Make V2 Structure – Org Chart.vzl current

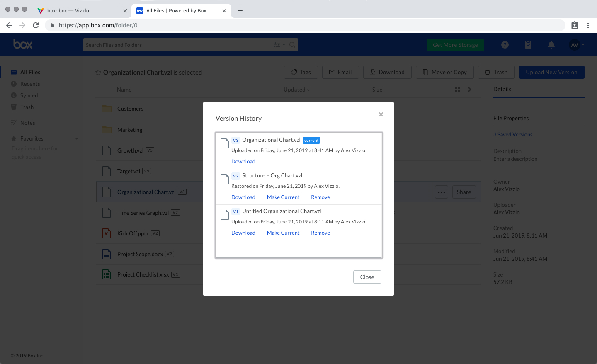(x=283, y=197)
